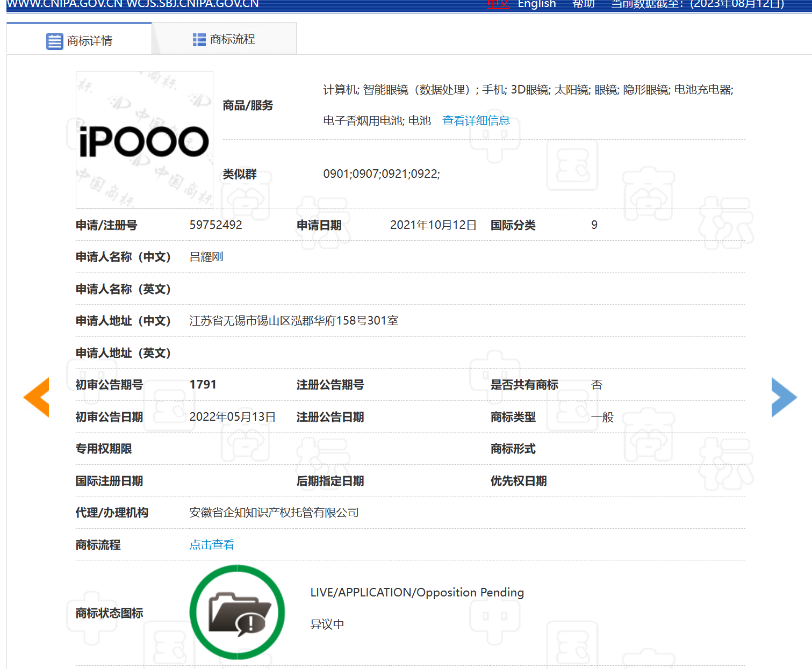Click the application number 59752492
Viewport: 812px width, 669px height.
click(x=216, y=225)
